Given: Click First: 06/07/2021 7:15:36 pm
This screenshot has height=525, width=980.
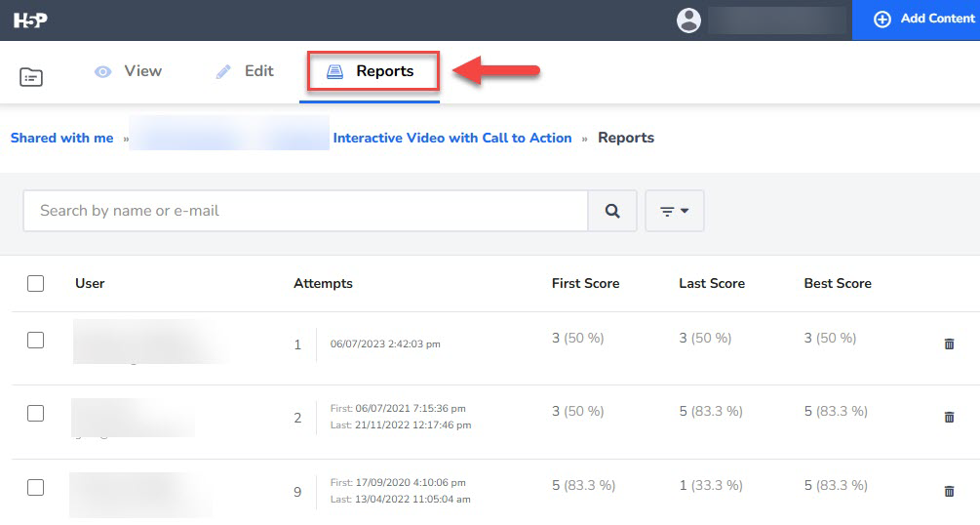Looking at the screenshot, I should pyautogui.click(x=398, y=409).
